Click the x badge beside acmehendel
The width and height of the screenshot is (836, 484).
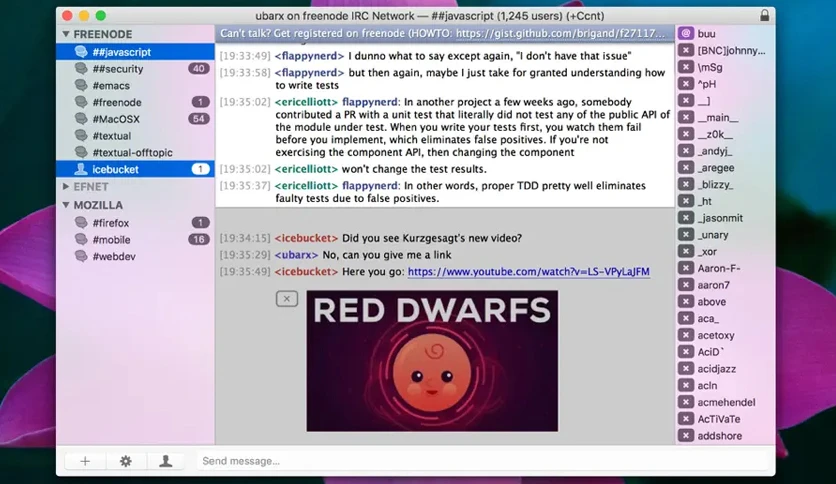[686, 402]
